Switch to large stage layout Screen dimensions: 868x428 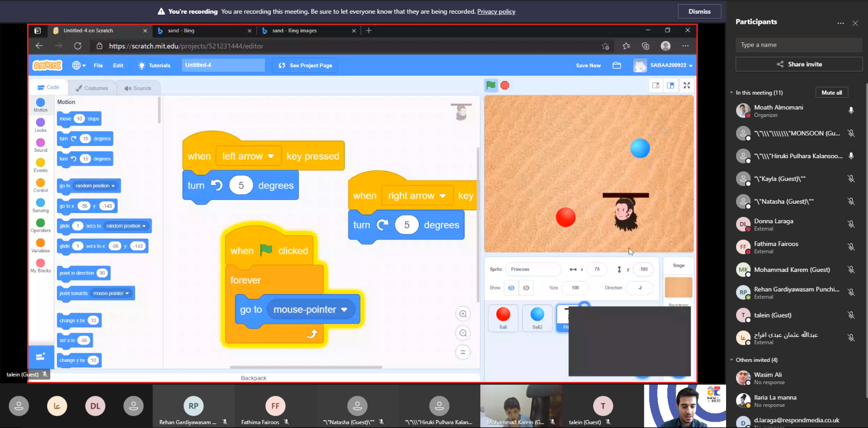[x=670, y=85]
